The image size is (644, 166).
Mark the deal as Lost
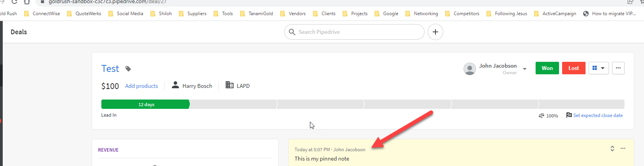(573, 68)
